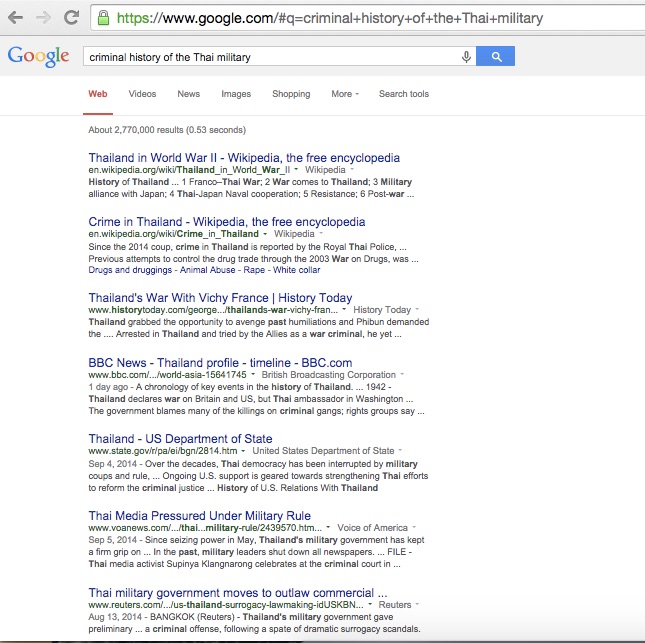Open the Animal Abuse sitelink

(208, 270)
